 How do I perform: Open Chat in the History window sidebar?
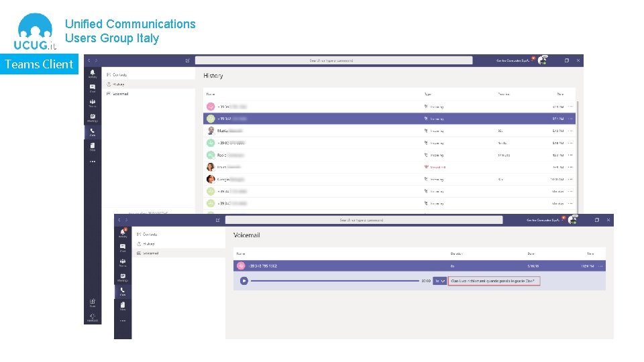[93, 88]
